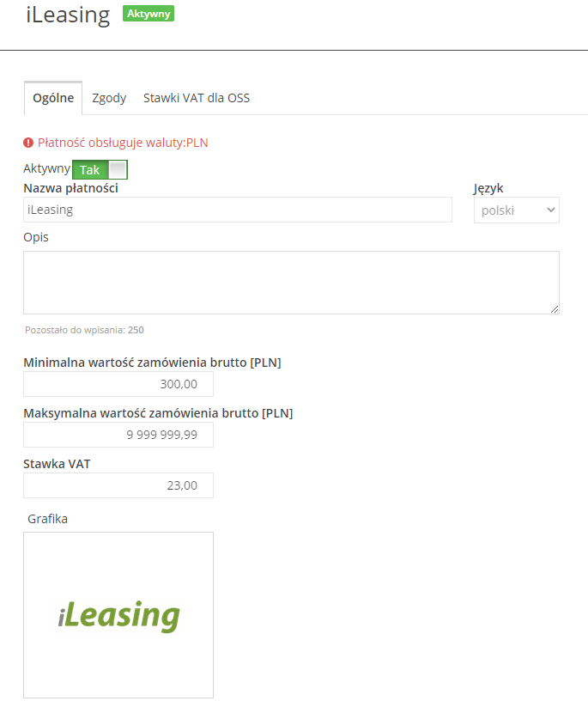Focus the Opis description text area
This screenshot has width=588, height=701.
point(290,282)
